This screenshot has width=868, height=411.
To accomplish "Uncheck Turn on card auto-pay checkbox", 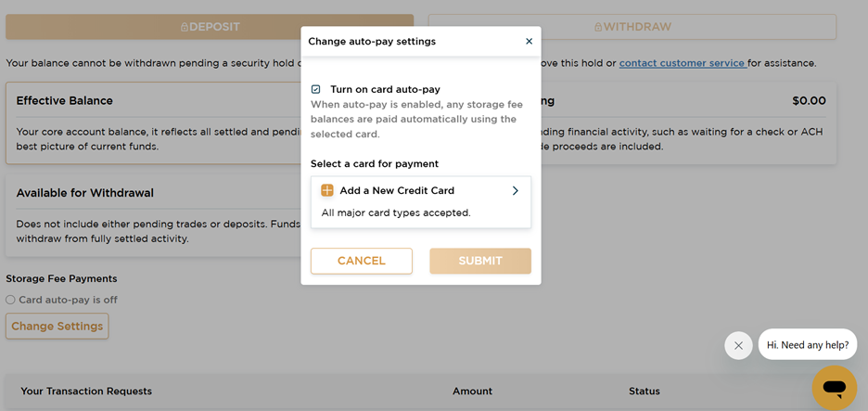I will coord(315,89).
